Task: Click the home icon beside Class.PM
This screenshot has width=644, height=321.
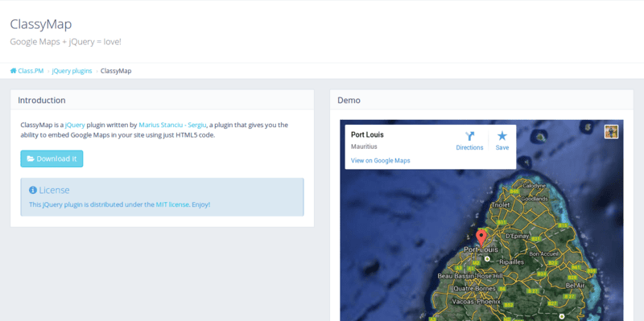Action: 13,71
